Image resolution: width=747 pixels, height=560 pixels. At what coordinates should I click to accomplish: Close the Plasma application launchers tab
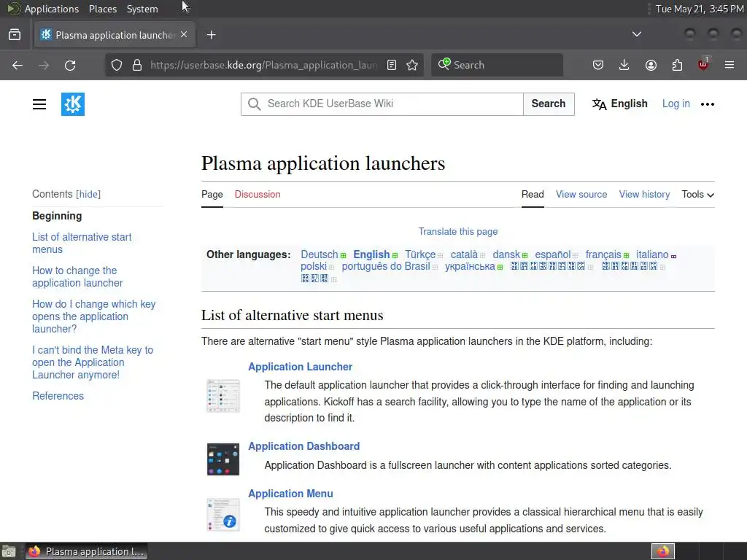[184, 35]
